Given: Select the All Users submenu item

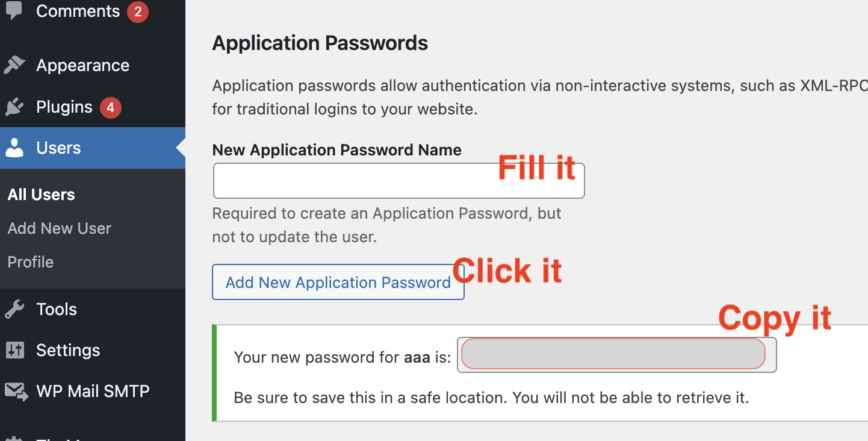Looking at the screenshot, I should [x=42, y=195].
